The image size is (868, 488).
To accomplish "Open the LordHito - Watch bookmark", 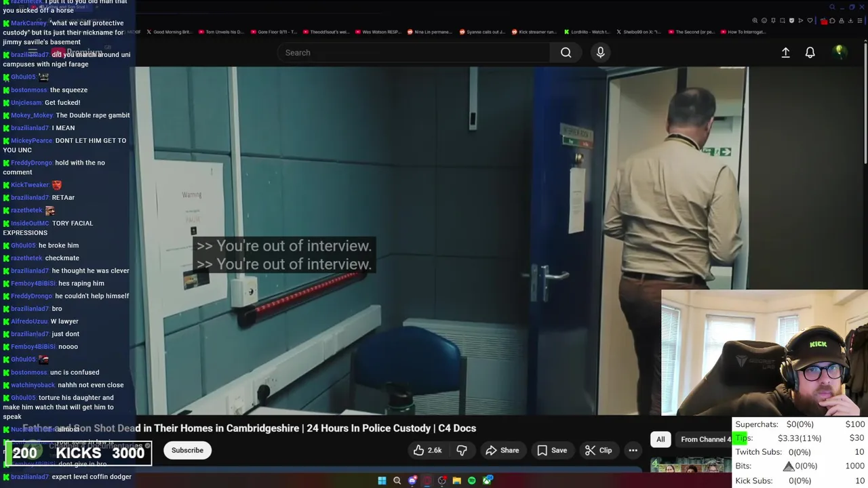I will (587, 32).
